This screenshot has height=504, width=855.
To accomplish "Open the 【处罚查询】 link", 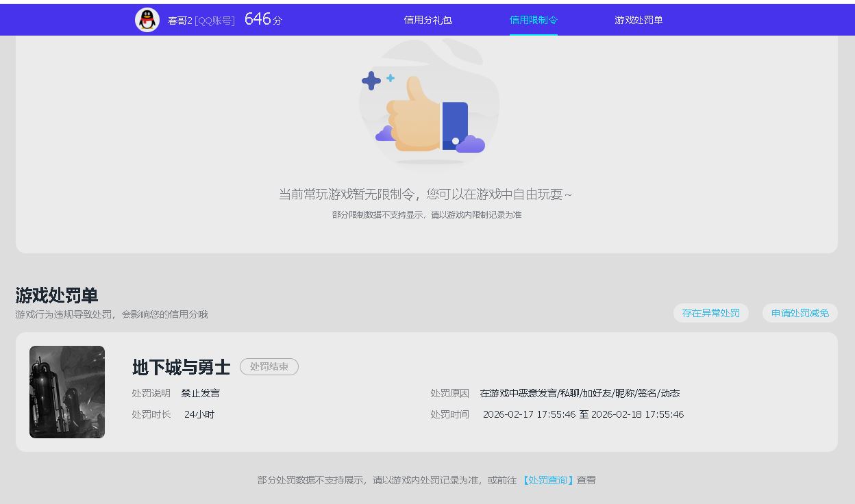I will [547, 480].
